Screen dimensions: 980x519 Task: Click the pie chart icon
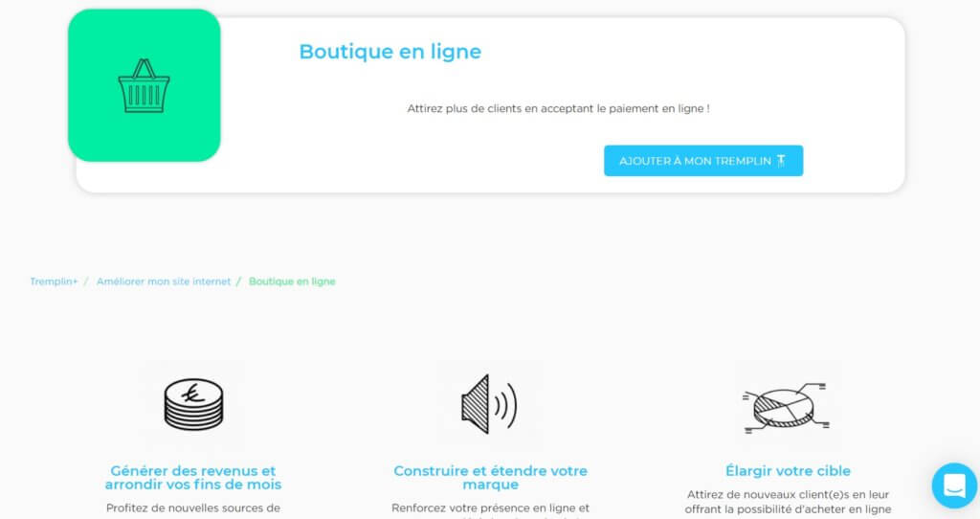click(x=785, y=407)
